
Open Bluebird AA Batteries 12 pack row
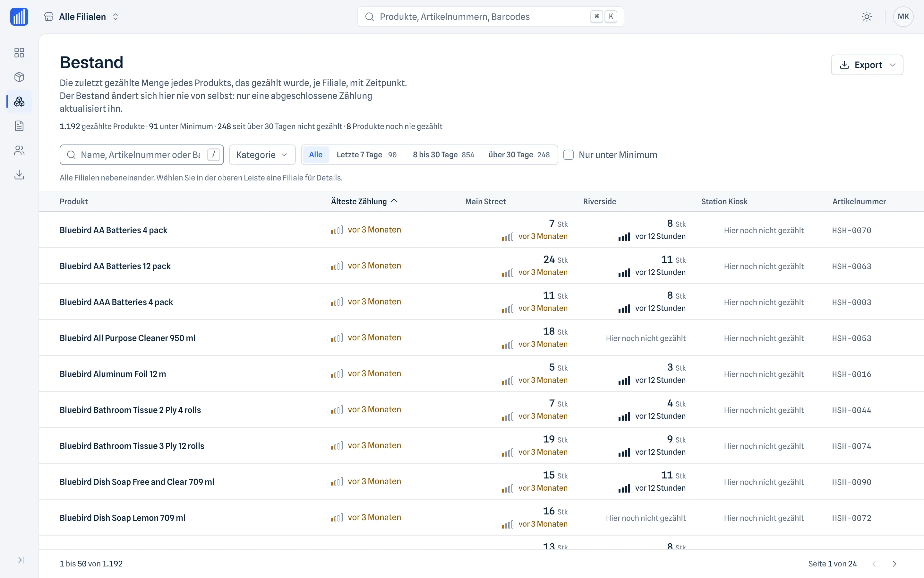click(481, 266)
